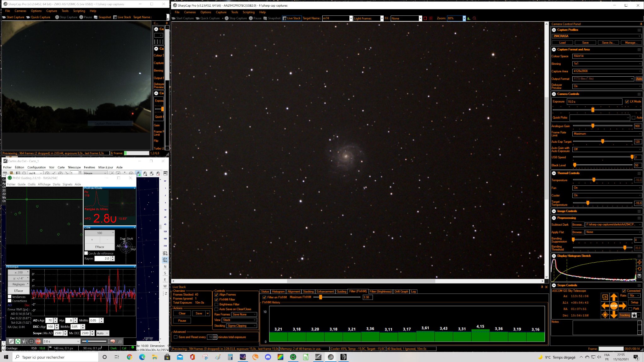
Task: Click histogram stretch save disk icon
Action: coord(639,276)
